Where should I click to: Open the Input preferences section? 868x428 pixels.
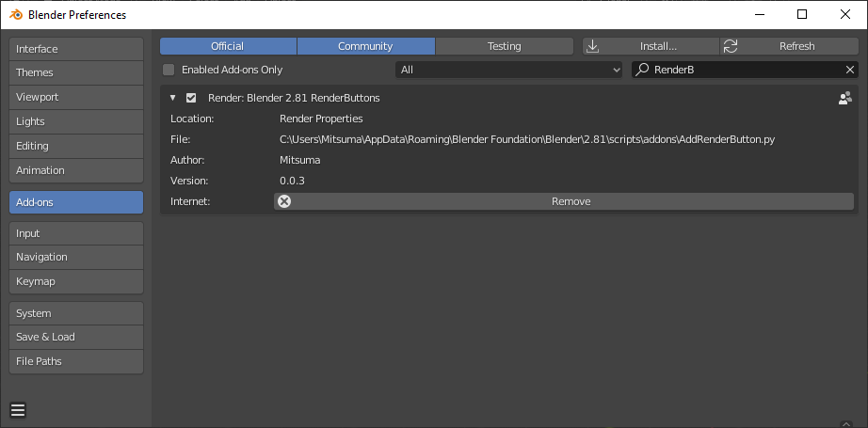76,233
